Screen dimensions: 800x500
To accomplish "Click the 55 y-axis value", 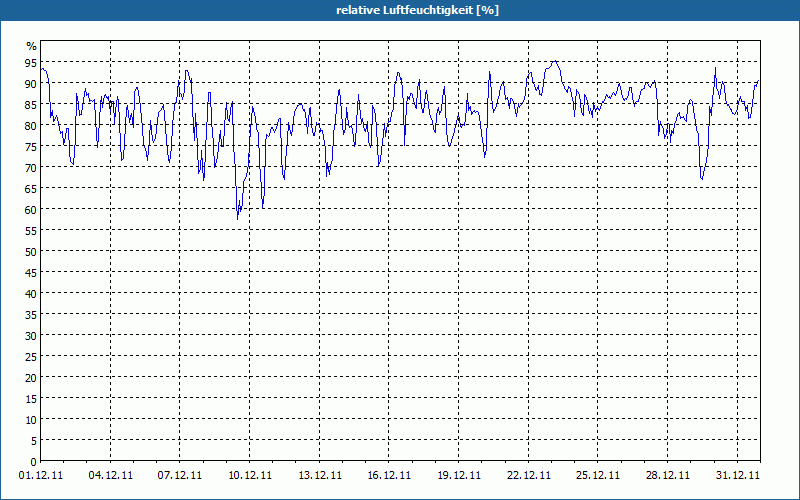I will click(31, 231).
